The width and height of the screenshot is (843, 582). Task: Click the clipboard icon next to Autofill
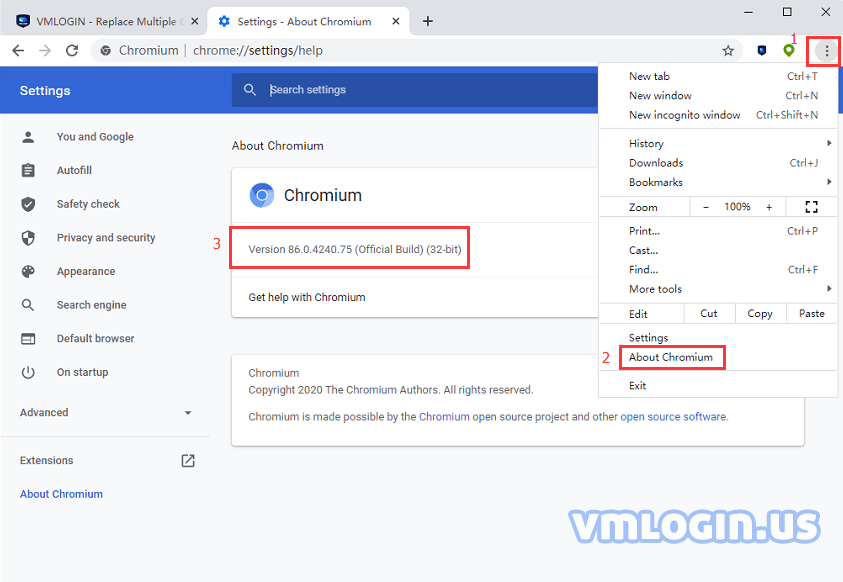(28, 170)
